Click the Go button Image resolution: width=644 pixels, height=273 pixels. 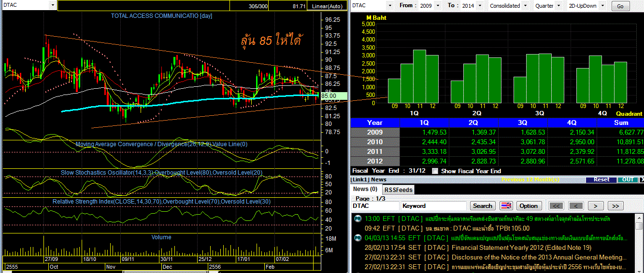coord(620,6)
